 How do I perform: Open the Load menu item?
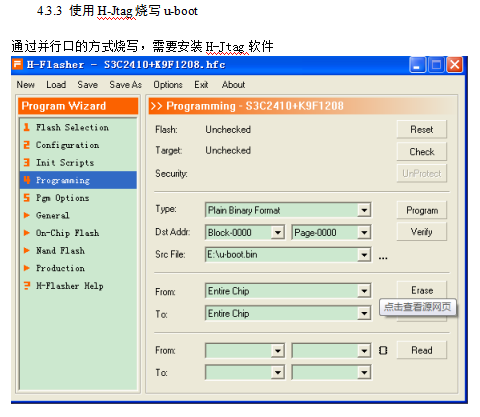point(56,85)
